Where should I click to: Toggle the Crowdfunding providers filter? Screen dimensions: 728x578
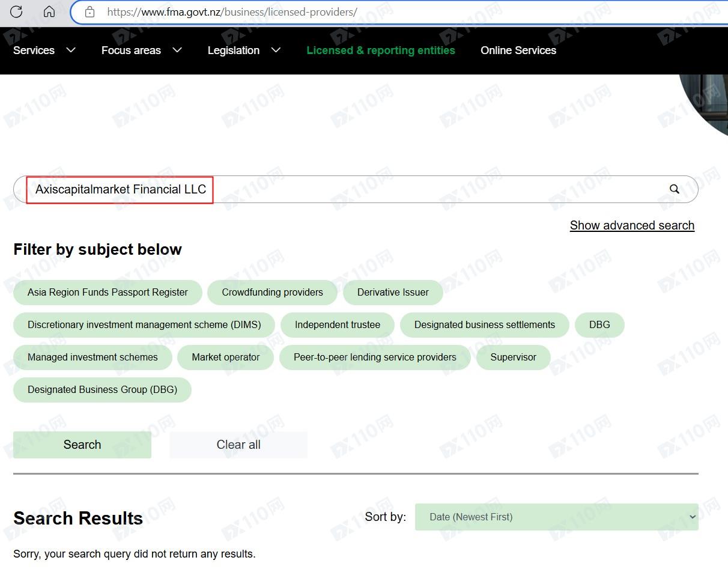pos(272,292)
